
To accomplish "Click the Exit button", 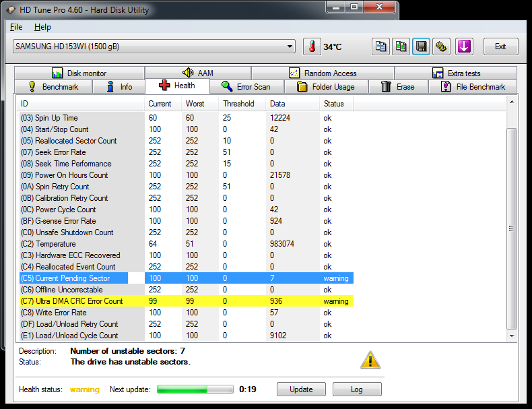I will [x=500, y=46].
